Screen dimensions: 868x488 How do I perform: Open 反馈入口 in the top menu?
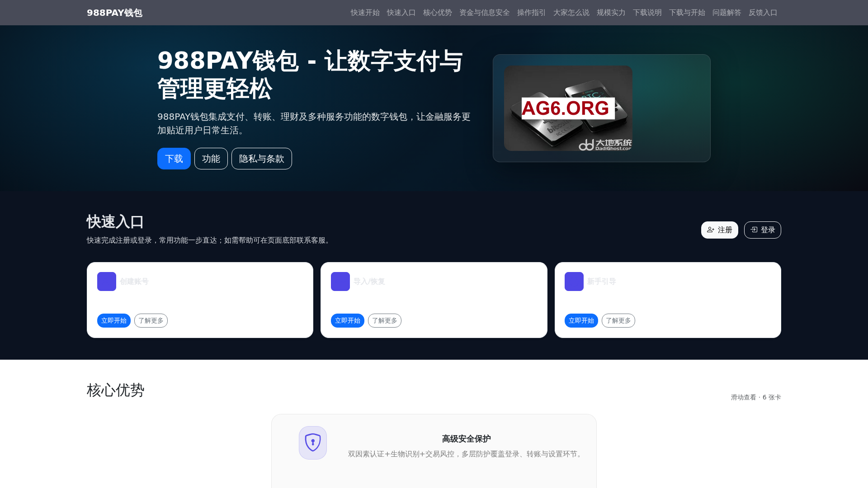(763, 13)
